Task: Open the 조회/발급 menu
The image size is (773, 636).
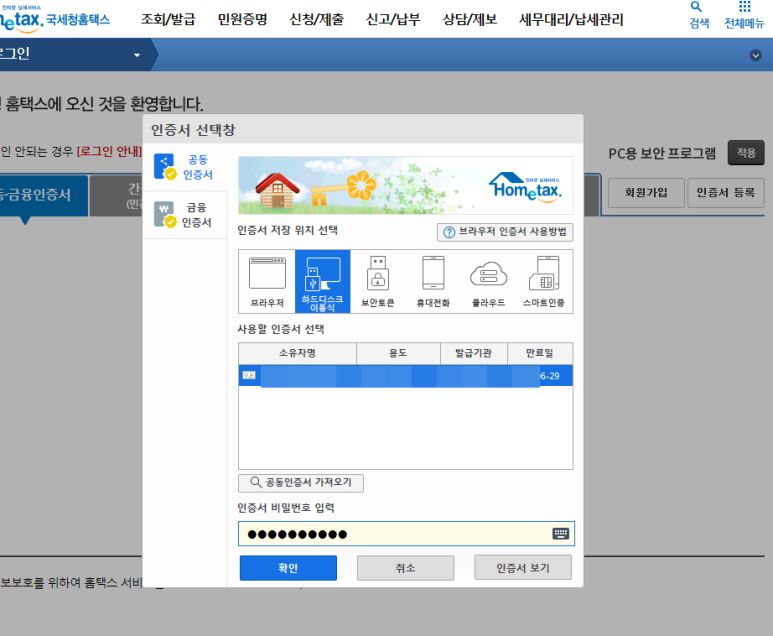Action: coord(168,20)
